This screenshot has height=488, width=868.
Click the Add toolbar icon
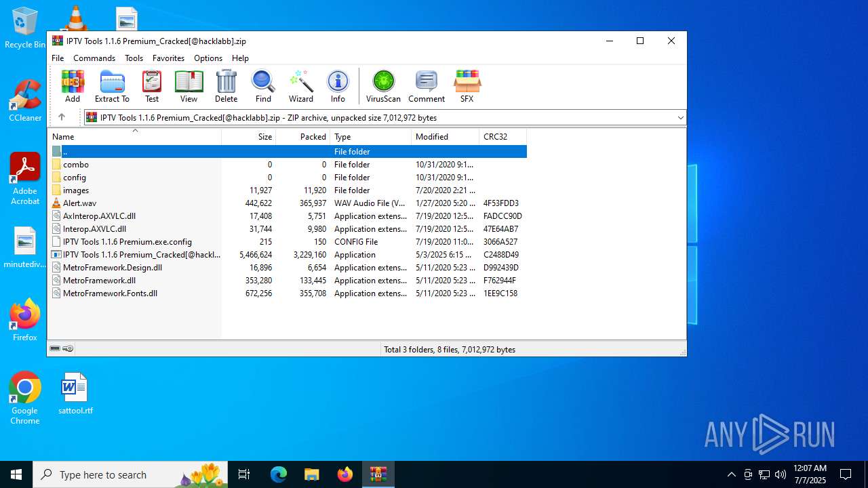tap(73, 86)
